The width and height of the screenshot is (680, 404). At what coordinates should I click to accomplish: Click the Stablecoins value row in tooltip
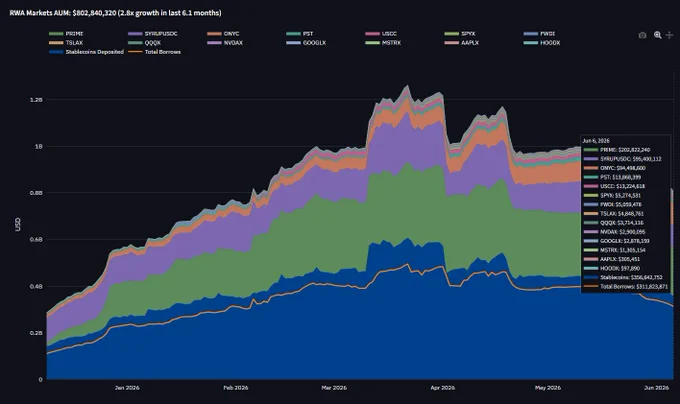[x=623, y=277]
